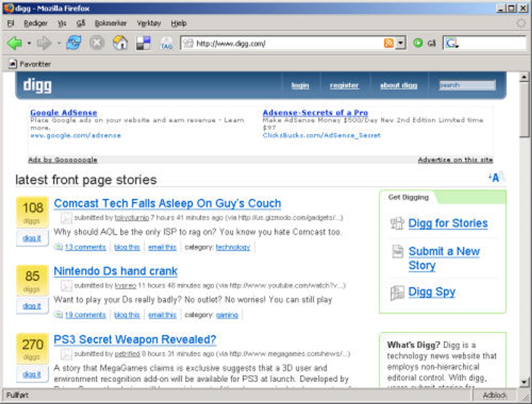Image resolution: width=532 pixels, height=404 pixels.
Task: Click the page scrollbar up arrow
Action: (x=524, y=77)
